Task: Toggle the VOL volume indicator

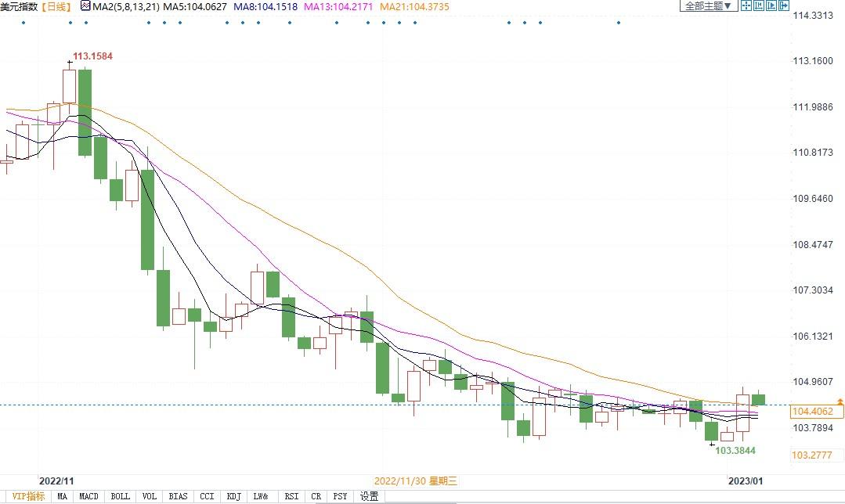Action: (149, 496)
